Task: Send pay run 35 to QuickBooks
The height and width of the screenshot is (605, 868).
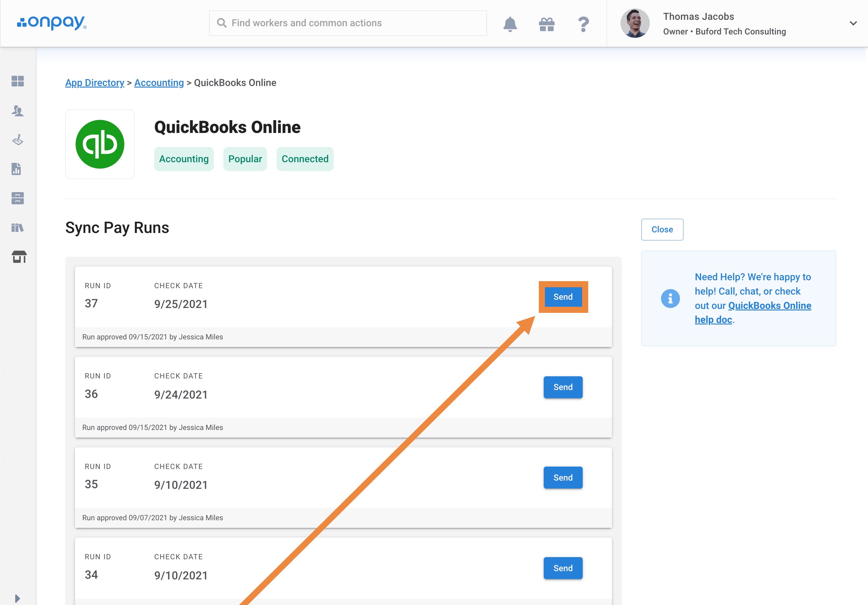Action: (x=563, y=478)
